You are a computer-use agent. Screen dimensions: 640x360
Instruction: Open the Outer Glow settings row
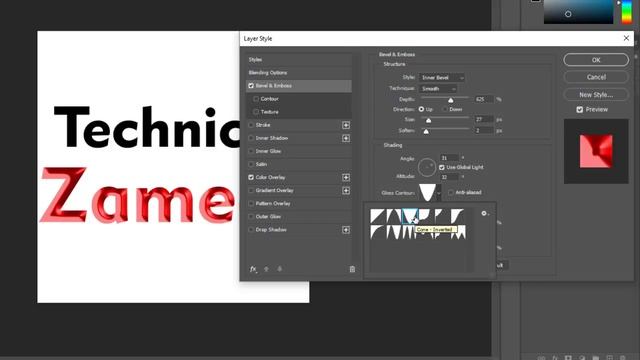299,216
